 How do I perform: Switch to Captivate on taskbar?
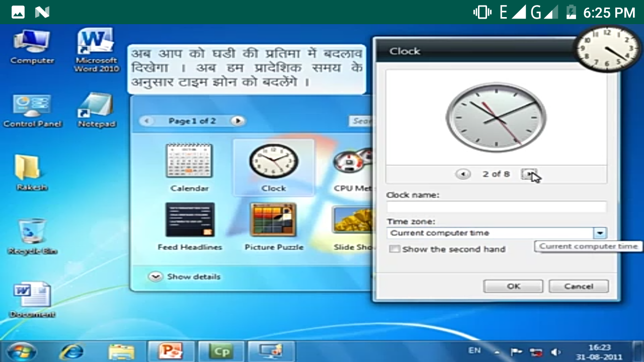pos(221,351)
